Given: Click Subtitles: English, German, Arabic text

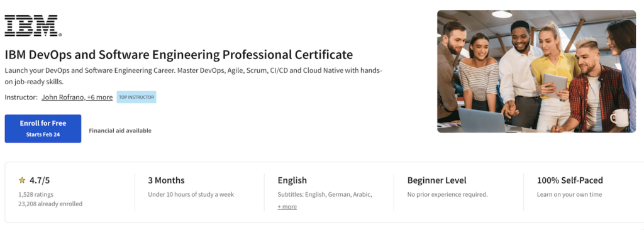Looking at the screenshot, I should pyautogui.click(x=325, y=194).
